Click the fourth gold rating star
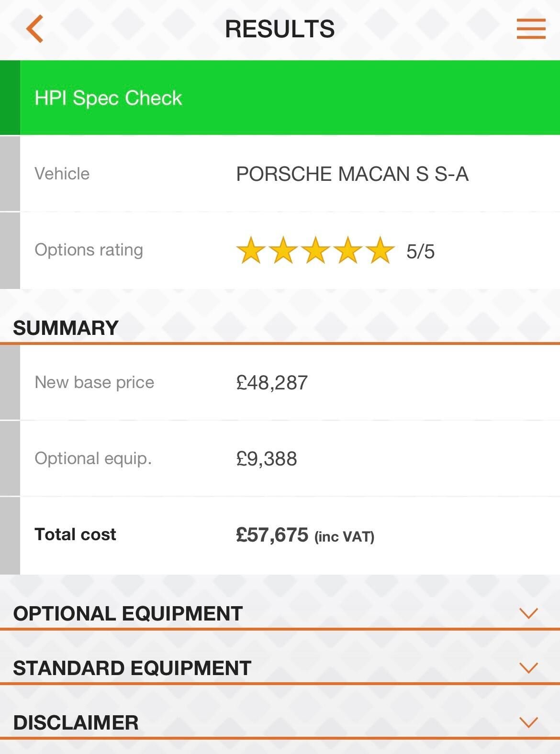The image size is (560, 754). pyautogui.click(x=348, y=250)
